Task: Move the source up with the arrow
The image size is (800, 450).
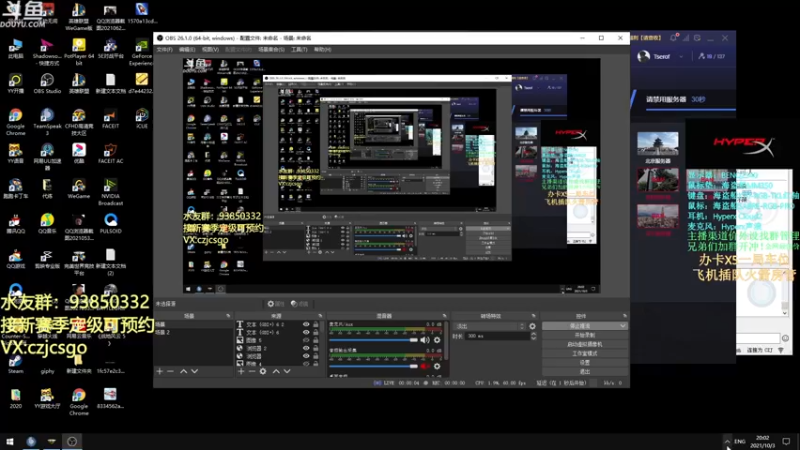Action: pos(276,371)
